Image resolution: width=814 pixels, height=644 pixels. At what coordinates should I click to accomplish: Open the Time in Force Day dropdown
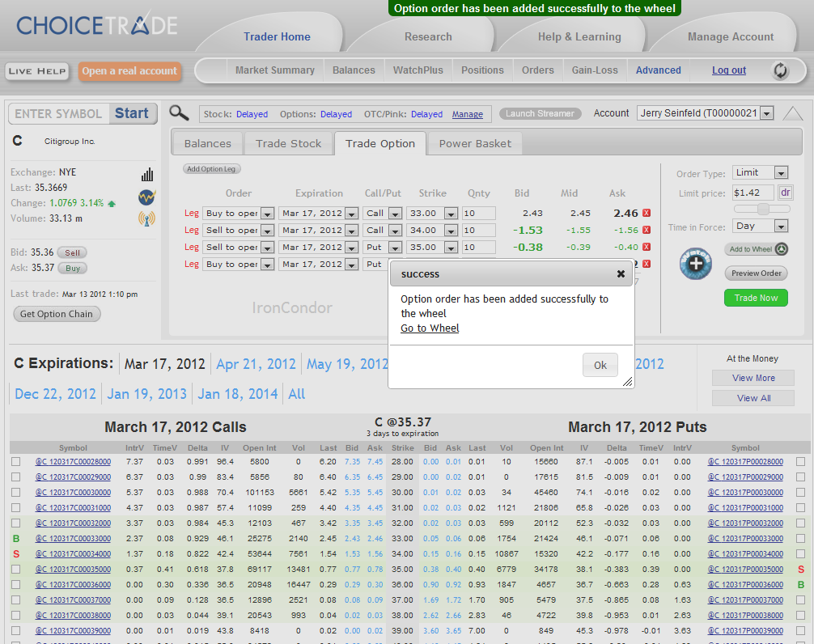tap(760, 226)
